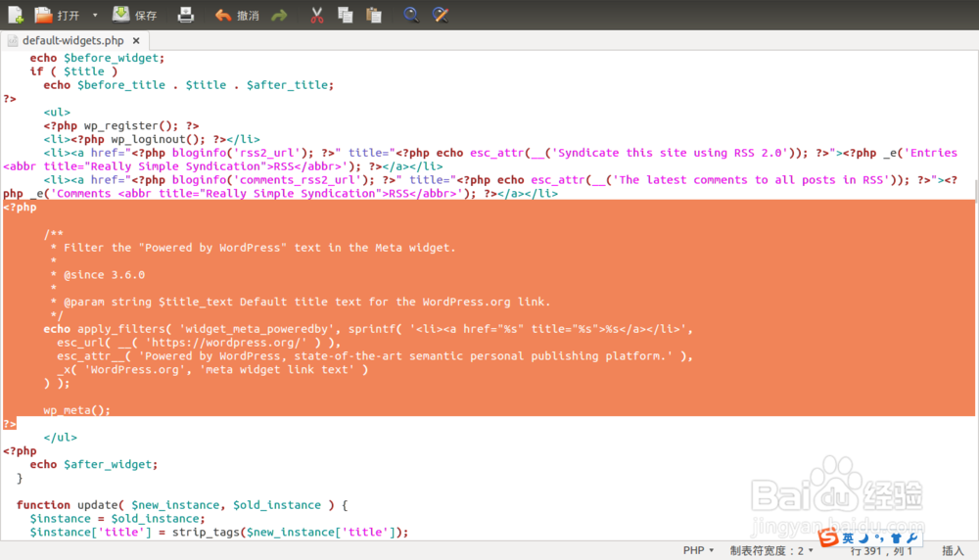Viewport: 979px width, 560px height.
Task: Open 制表符宽度 tab width dropdown
Action: pyautogui.click(x=771, y=550)
